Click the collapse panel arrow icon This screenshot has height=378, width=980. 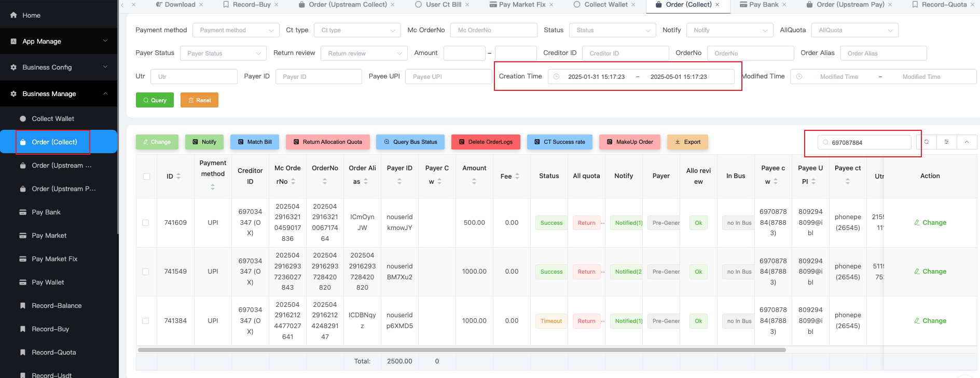pyautogui.click(x=967, y=142)
